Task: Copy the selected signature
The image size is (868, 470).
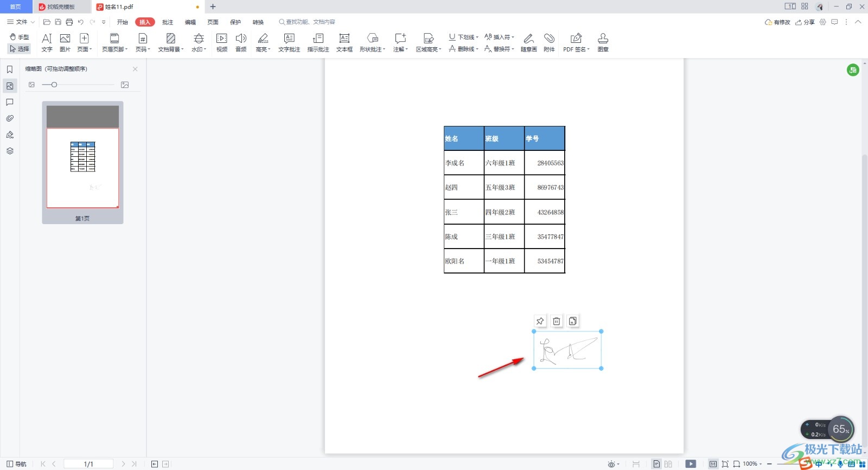Action: (x=573, y=321)
